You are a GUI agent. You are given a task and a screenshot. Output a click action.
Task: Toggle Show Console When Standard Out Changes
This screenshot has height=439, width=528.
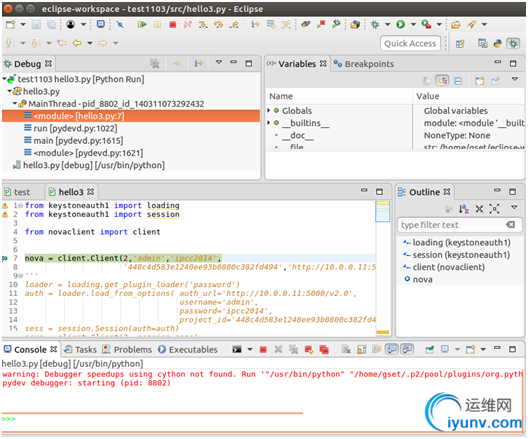pos(392,349)
